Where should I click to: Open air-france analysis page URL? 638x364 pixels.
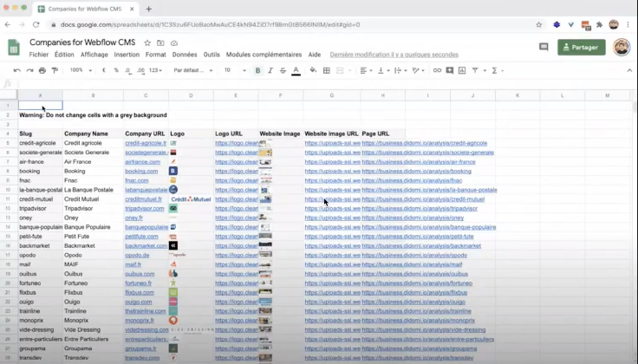tap(419, 162)
